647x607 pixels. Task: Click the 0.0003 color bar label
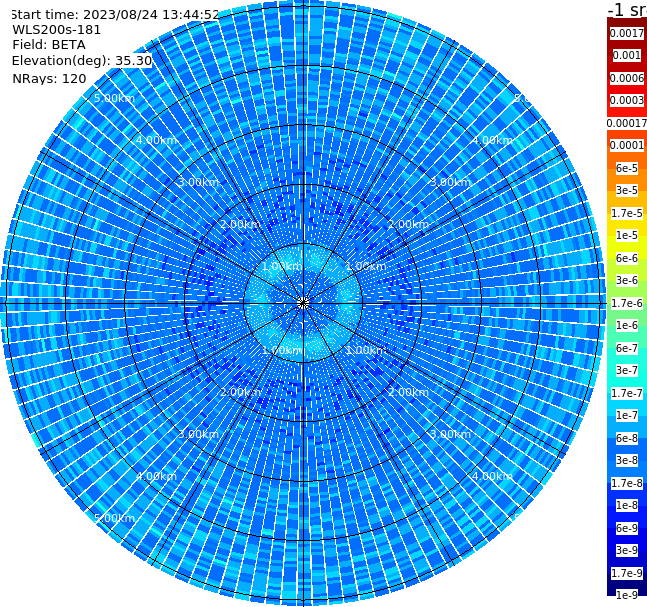click(x=627, y=100)
